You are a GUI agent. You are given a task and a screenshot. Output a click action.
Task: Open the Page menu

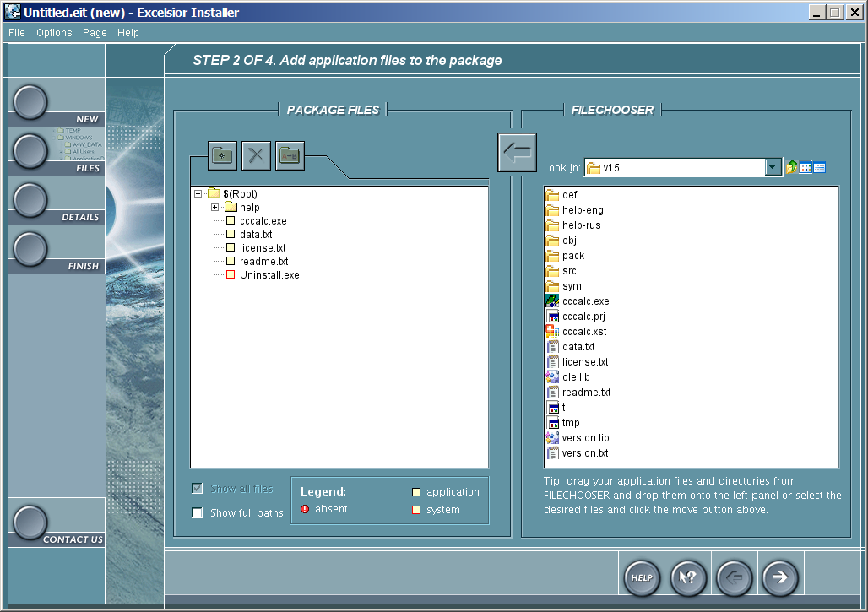coord(95,33)
